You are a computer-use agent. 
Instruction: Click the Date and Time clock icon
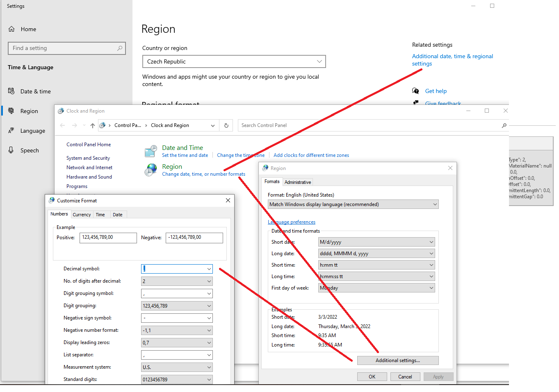coord(151,151)
